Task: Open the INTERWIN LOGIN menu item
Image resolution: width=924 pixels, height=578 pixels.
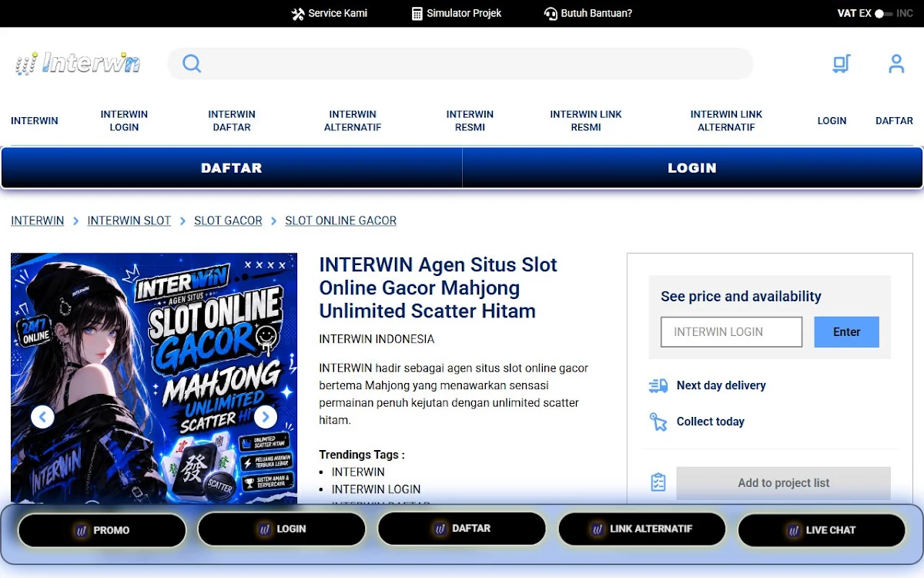Action: tap(124, 121)
